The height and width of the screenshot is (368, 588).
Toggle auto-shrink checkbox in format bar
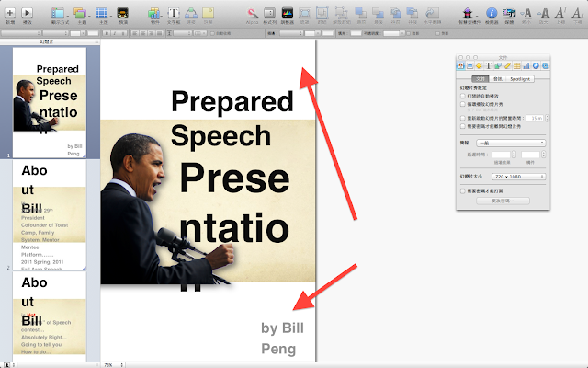(212, 33)
